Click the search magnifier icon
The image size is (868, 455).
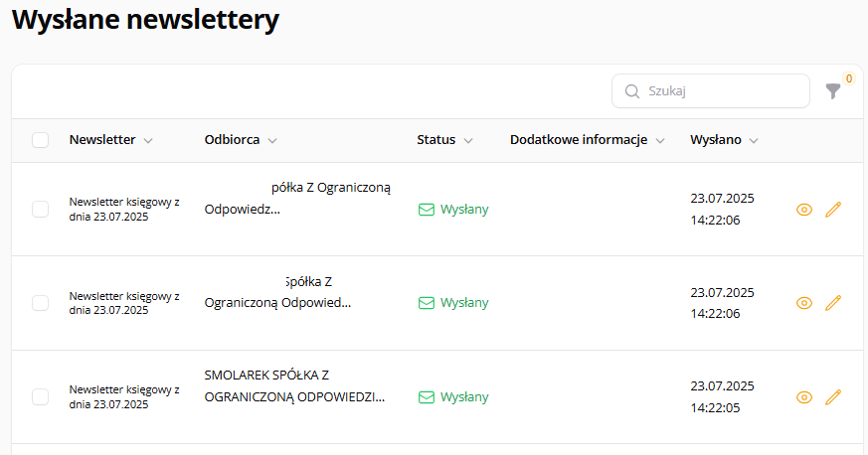[x=632, y=91]
